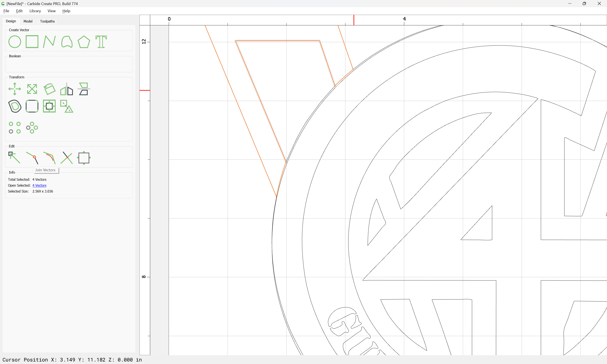Click the Join Vectors icon

click(x=32, y=158)
